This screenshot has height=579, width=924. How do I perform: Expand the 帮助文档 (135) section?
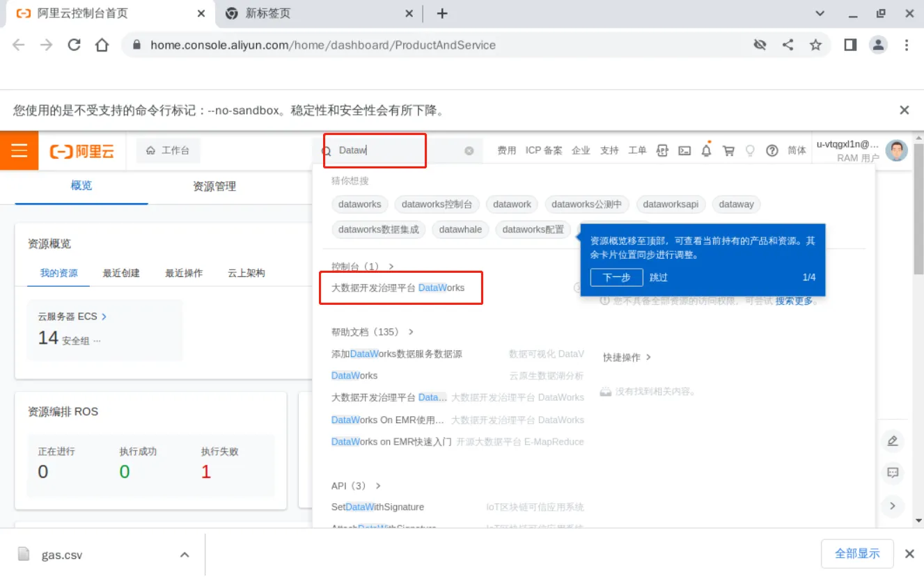[x=373, y=332]
